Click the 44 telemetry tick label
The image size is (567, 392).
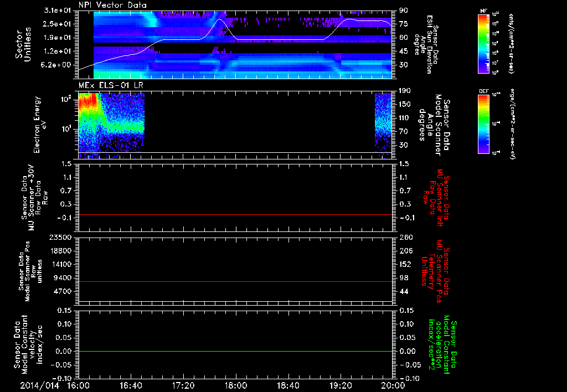[x=404, y=291]
